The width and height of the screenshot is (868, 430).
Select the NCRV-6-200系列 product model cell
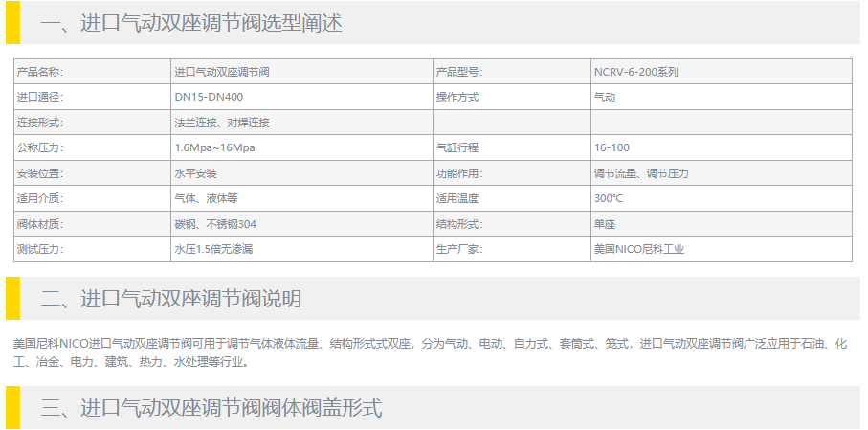pos(636,72)
